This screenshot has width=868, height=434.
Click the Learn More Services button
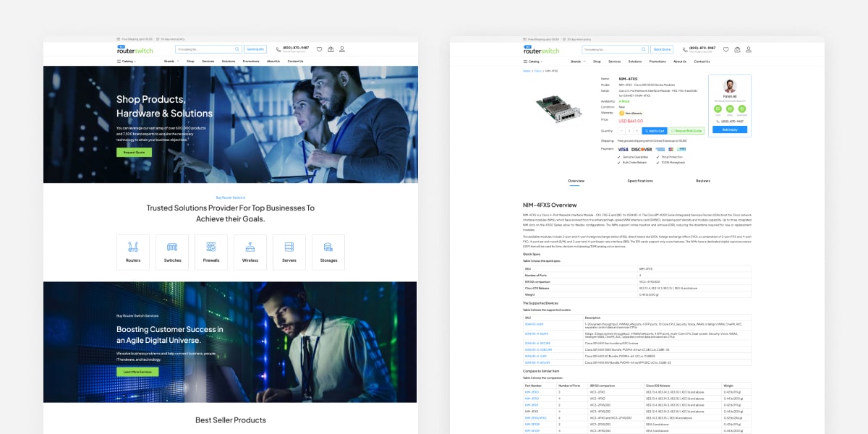point(137,372)
